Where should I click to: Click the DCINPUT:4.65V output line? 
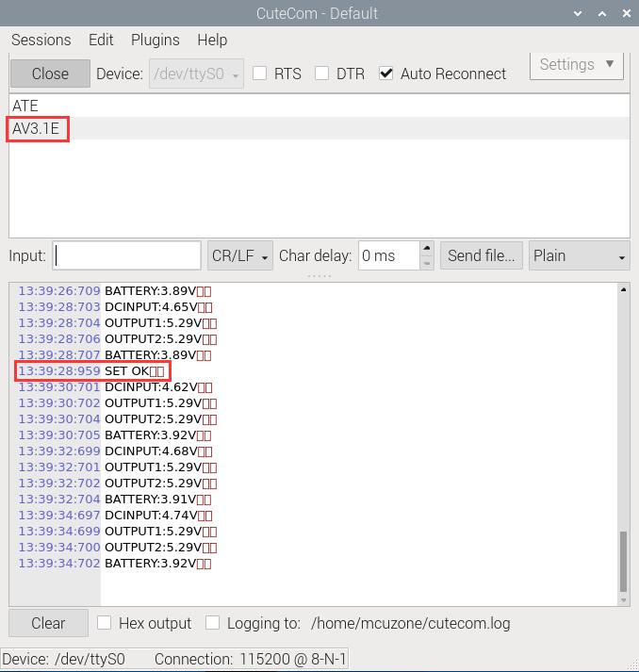[x=158, y=307]
